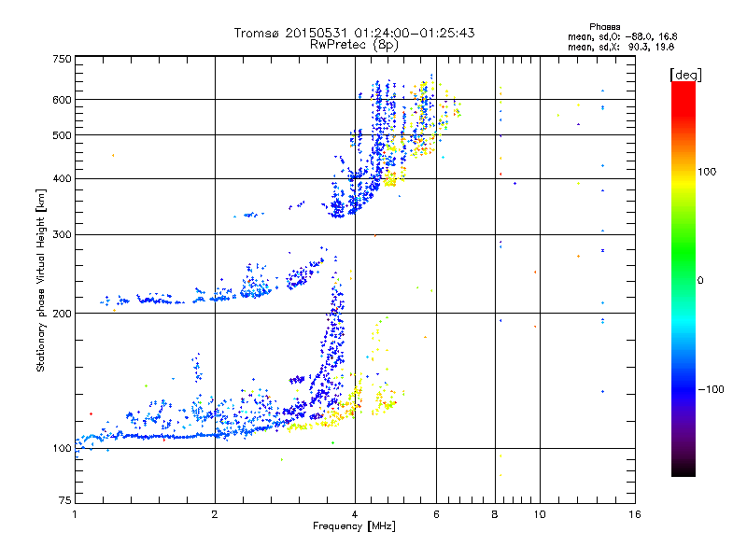Click the phase colorbar gradient
The height and width of the screenshot is (560, 747).
684,279
